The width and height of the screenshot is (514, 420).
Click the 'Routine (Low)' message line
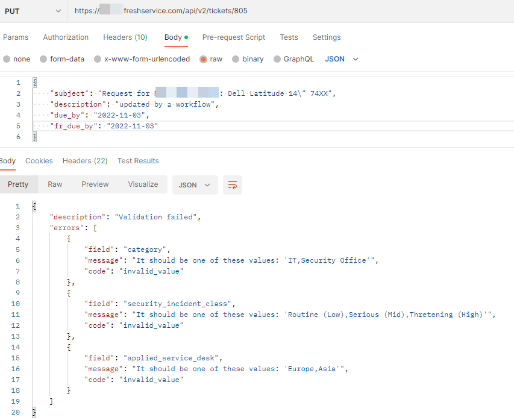coord(290,315)
